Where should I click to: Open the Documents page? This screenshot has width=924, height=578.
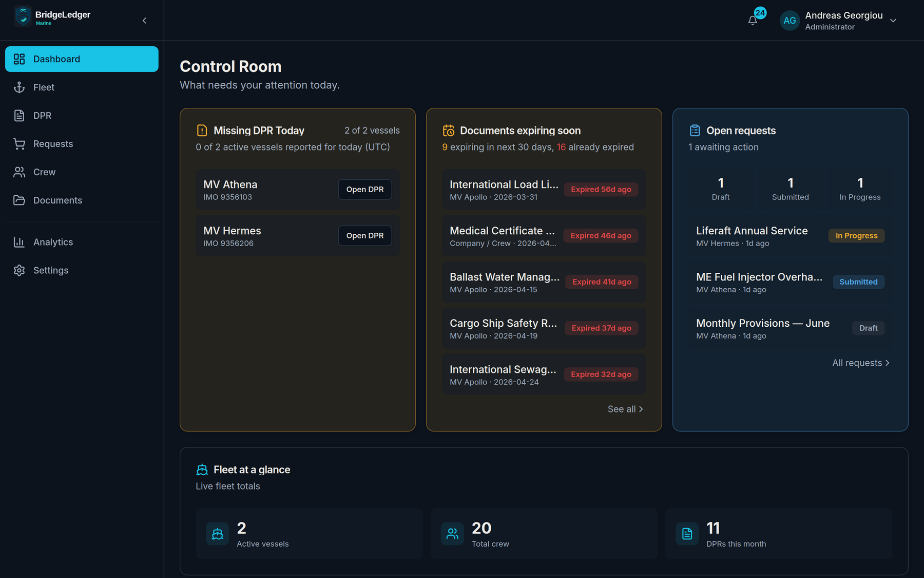82,200
